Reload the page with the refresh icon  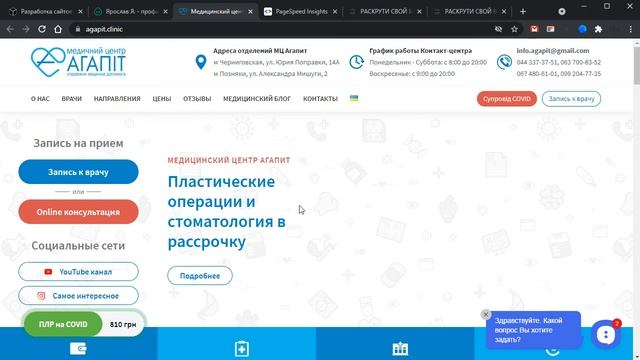click(42, 29)
